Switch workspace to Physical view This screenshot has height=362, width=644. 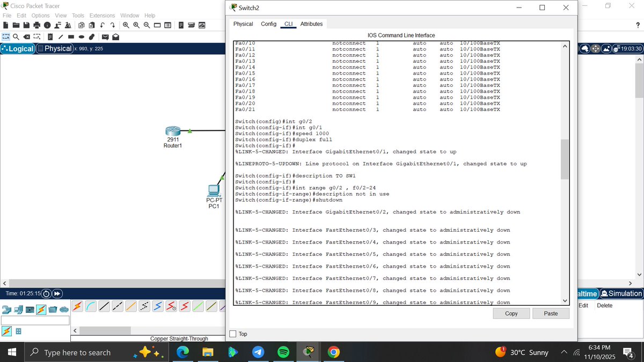54,48
